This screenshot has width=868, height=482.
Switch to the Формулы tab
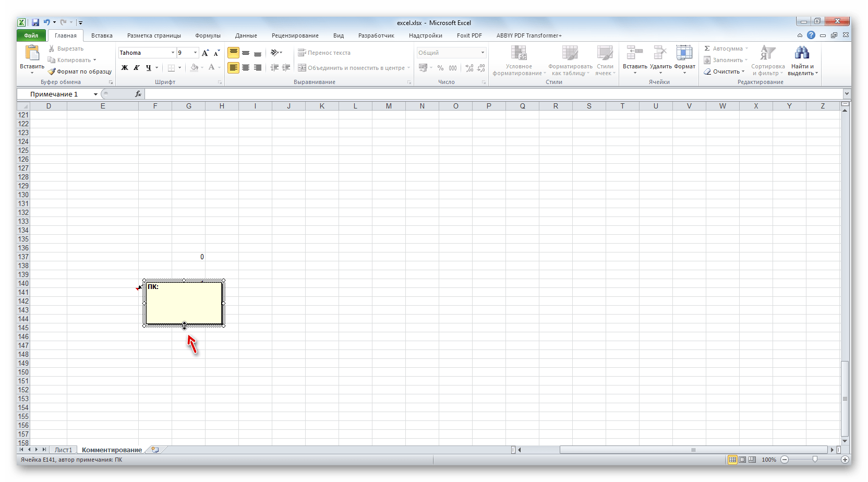(208, 35)
